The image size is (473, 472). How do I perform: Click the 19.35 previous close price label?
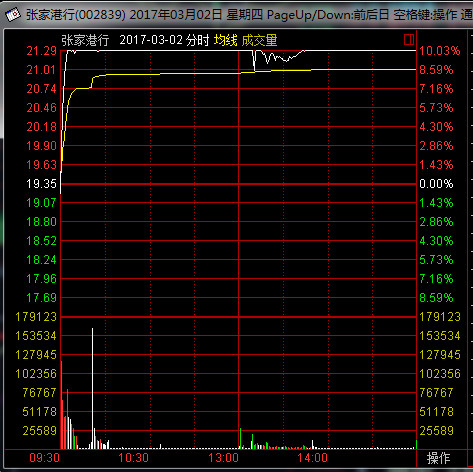point(42,184)
